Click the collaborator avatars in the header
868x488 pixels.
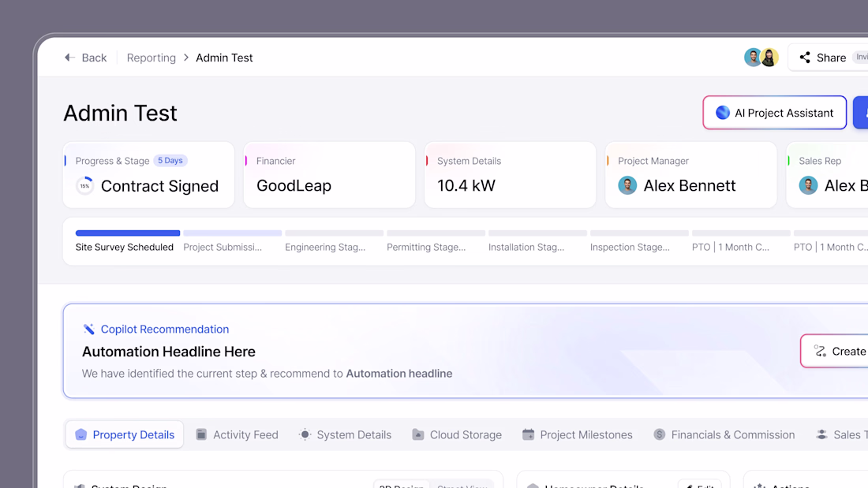click(761, 58)
